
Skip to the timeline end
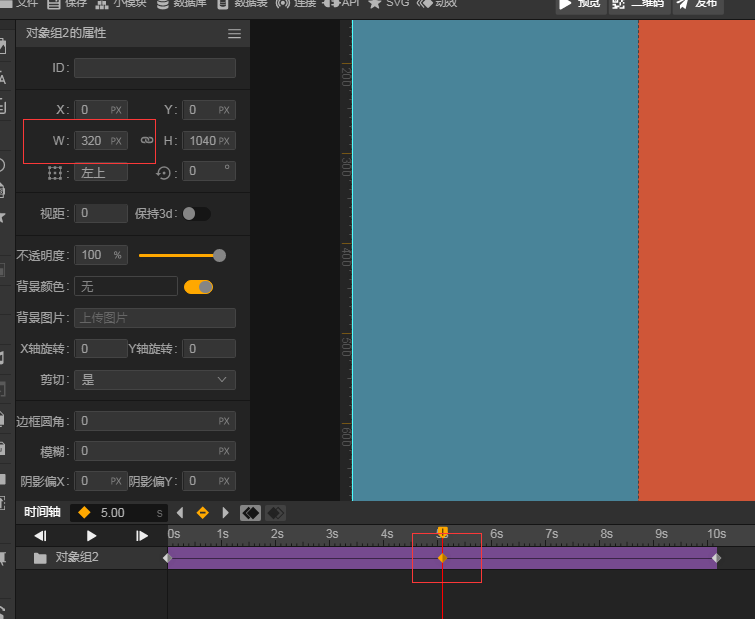click(x=142, y=536)
